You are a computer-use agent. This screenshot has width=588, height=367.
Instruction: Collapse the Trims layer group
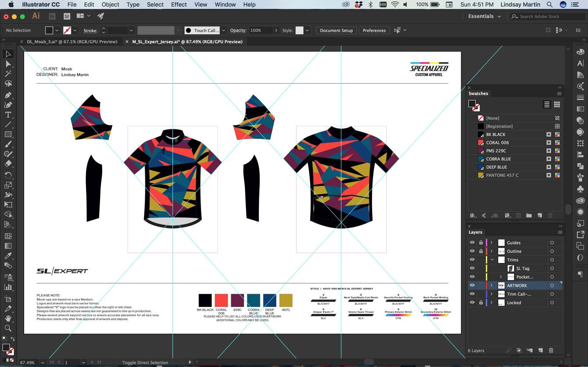pyautogui.click(x=492, y=260)
